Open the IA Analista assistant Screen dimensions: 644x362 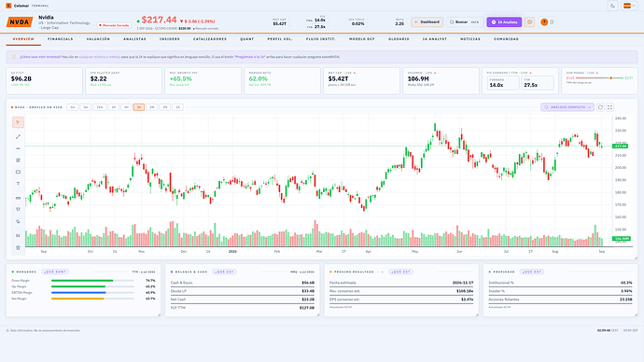pos(504,22)
